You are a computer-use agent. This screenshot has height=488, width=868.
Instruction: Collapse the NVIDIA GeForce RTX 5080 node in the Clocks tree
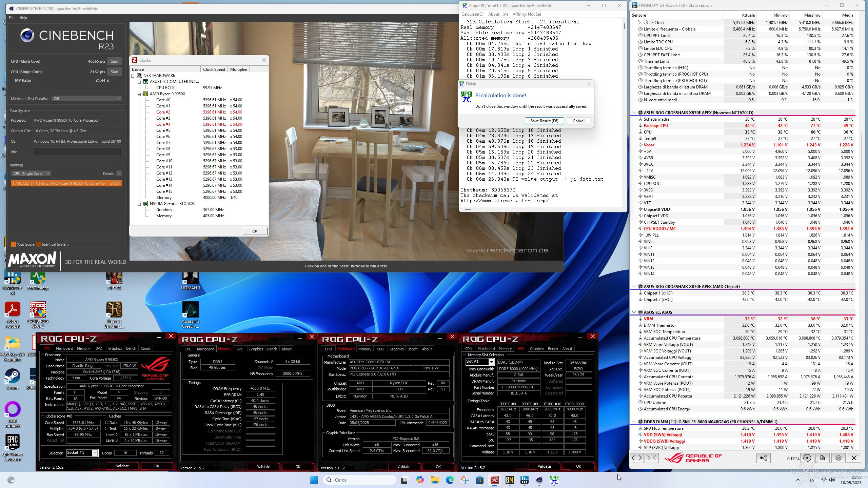tap(139, 204)
